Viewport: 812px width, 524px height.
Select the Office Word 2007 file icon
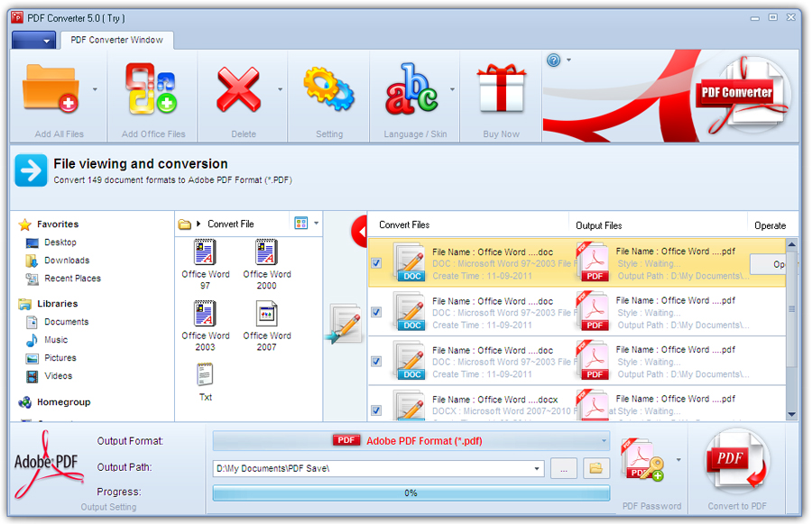click(x=267, y=314)
